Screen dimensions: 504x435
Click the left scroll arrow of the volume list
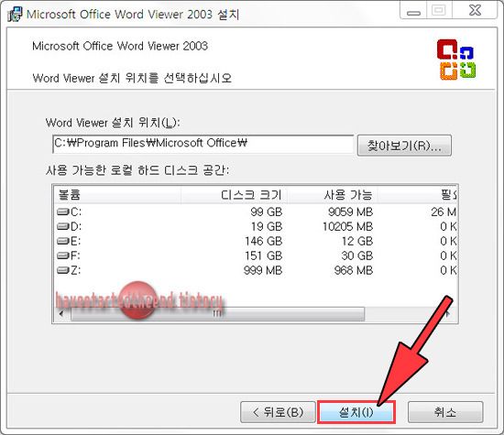tap(61, 314)
